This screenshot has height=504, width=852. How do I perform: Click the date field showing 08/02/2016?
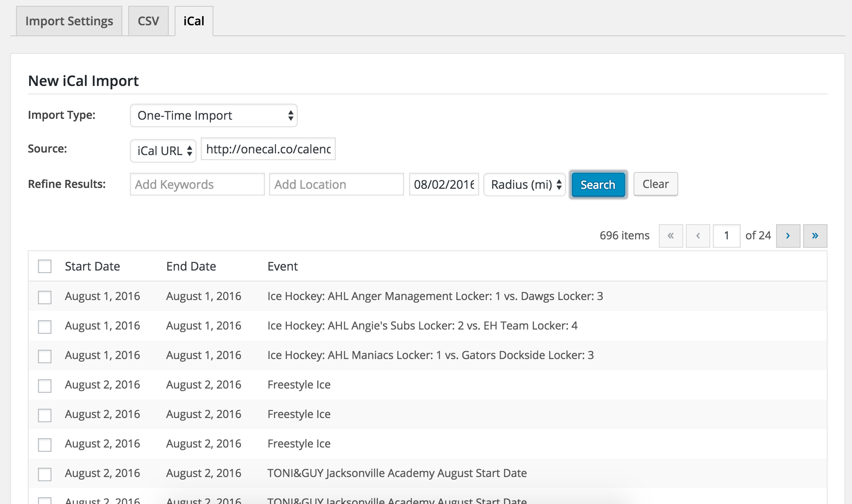click(444, 185)
